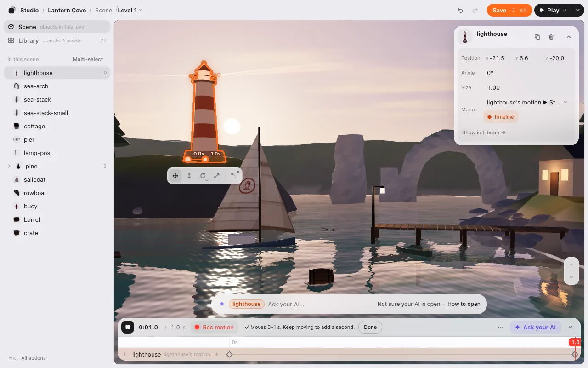Open All actions menu

pos(27,358)
